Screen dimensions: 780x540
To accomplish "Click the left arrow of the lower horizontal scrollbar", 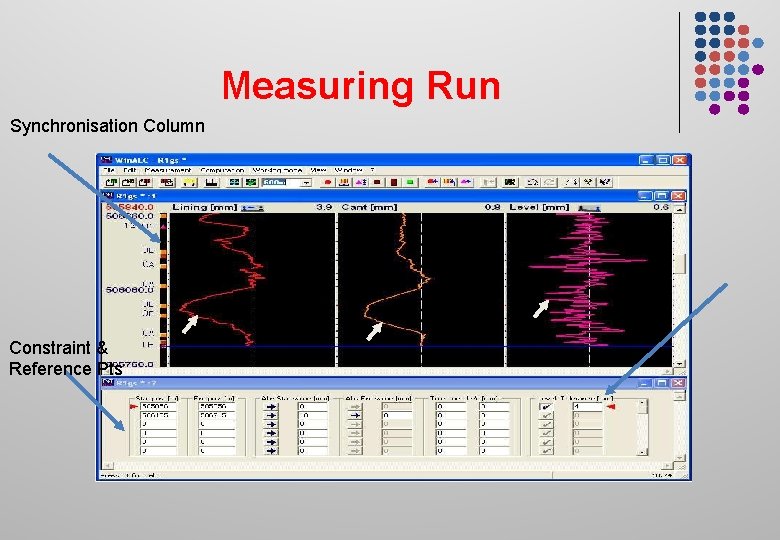I will (108, 465).
